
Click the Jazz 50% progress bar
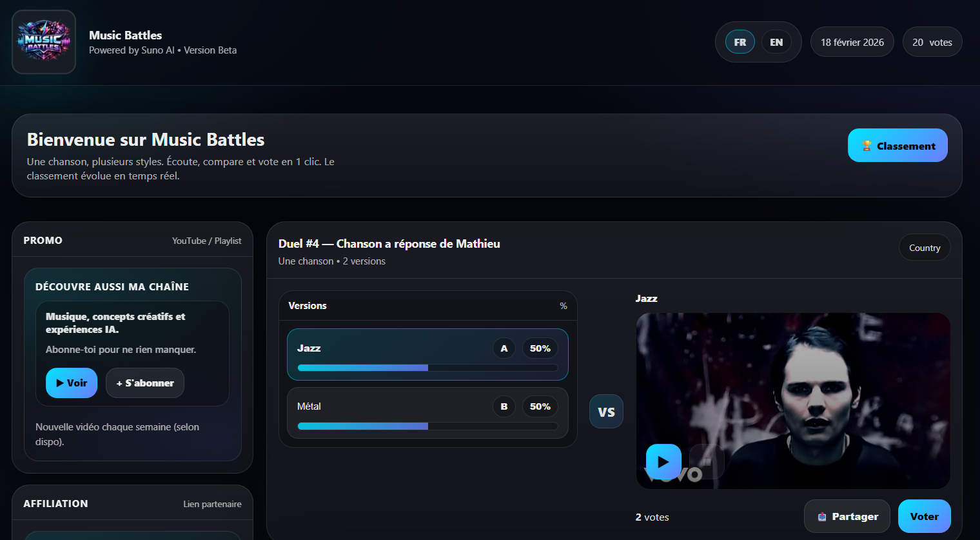427,368
